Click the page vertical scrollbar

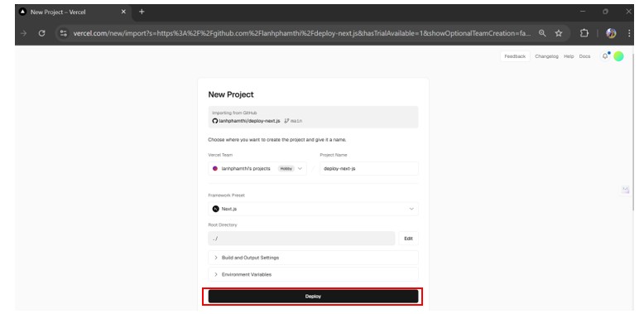[x=634, y=132]
